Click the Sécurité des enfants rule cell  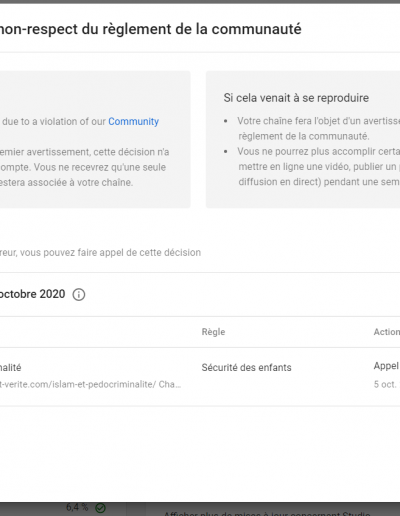[x=246, y=368]
